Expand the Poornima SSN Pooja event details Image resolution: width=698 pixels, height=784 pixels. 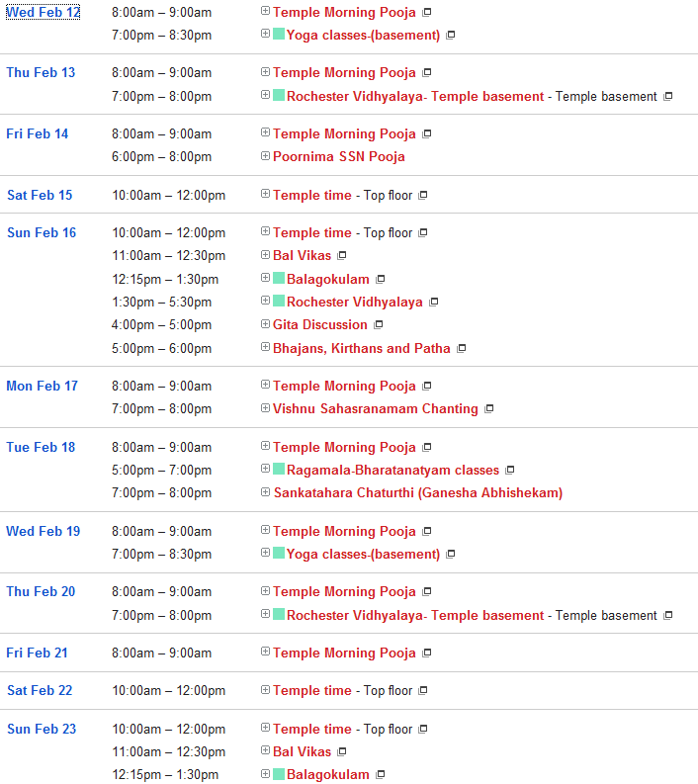click(x=265, y=156)
